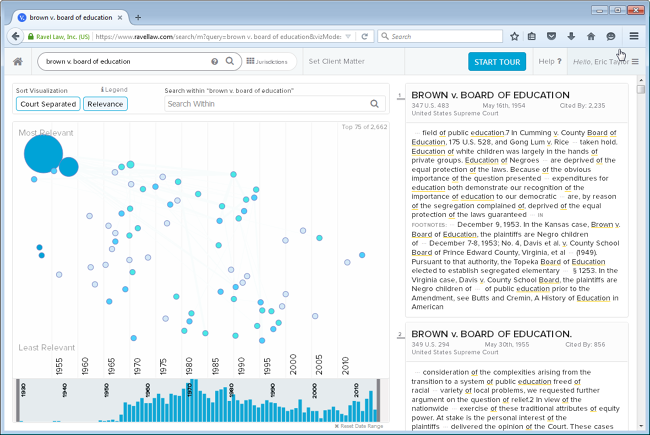The image size is (650, 435).
Task: Open the first BROWN v. BOARD OF EDUCATION result
Action: [x=490, y=95]
